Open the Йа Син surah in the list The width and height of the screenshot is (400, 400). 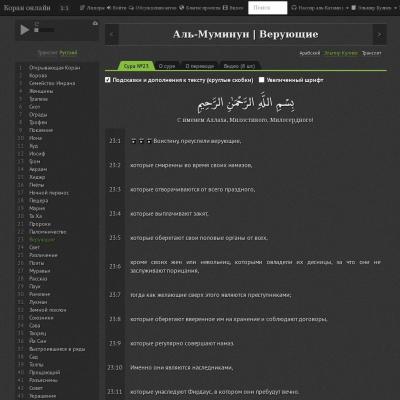coord(37,341)
